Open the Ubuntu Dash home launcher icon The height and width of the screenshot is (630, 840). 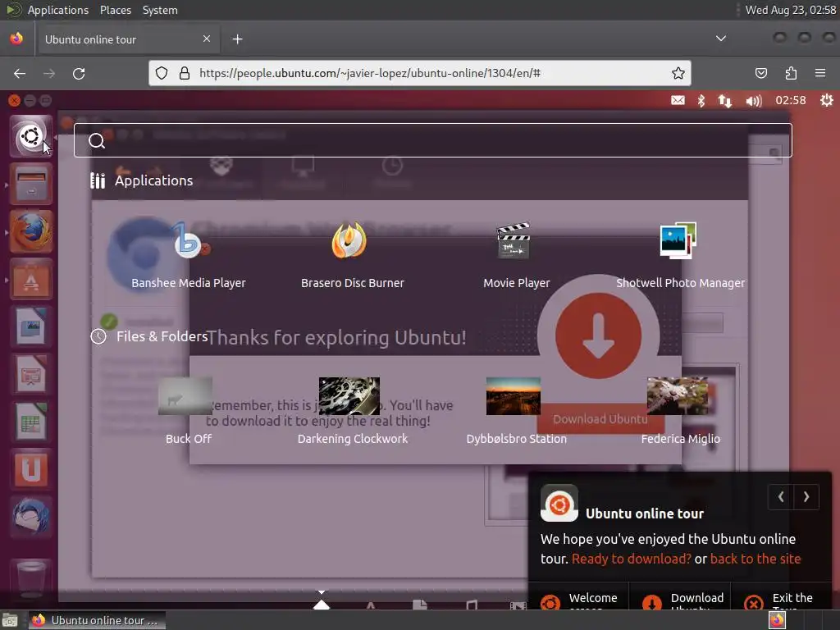coord(30,136)
